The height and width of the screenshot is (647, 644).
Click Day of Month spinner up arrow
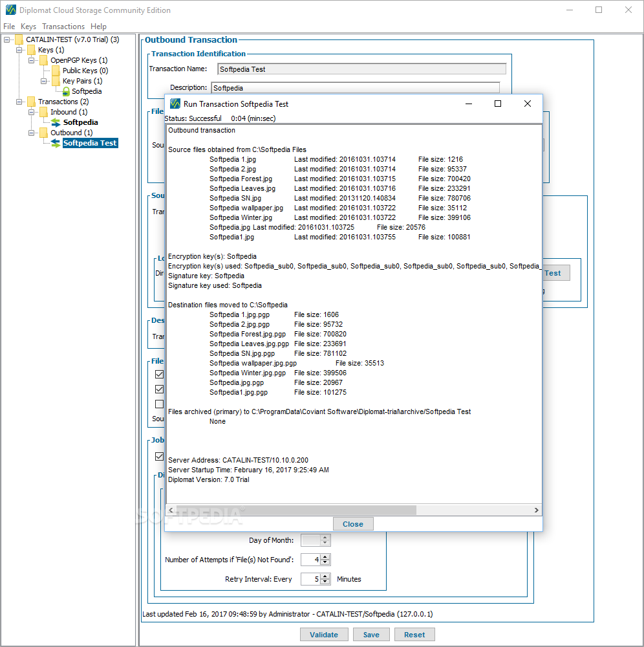pos(325,537)
